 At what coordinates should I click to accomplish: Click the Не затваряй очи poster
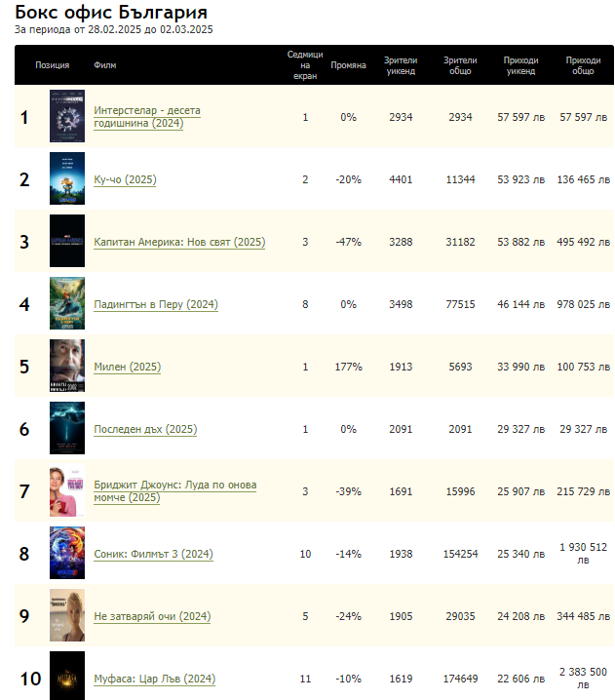67,616
